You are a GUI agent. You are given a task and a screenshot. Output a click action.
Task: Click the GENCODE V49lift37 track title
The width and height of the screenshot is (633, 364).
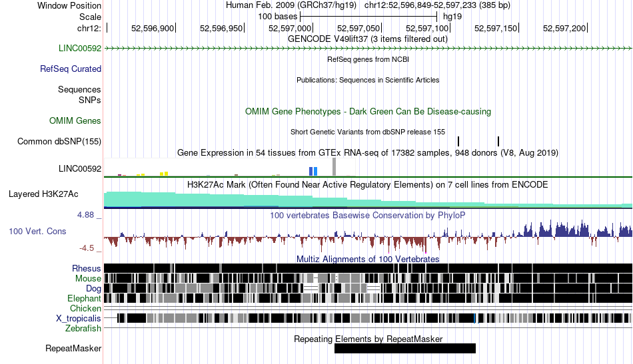pos(367,39)
